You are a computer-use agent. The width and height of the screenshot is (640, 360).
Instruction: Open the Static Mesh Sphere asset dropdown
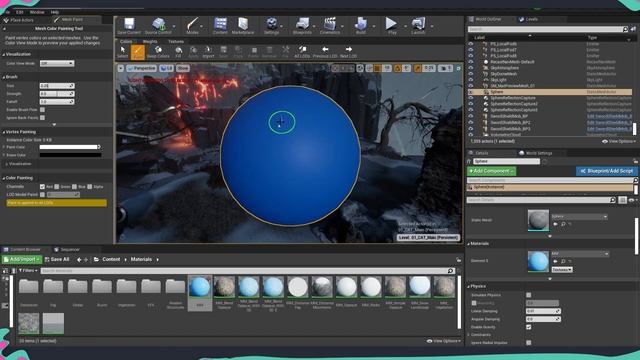(579, 216)
